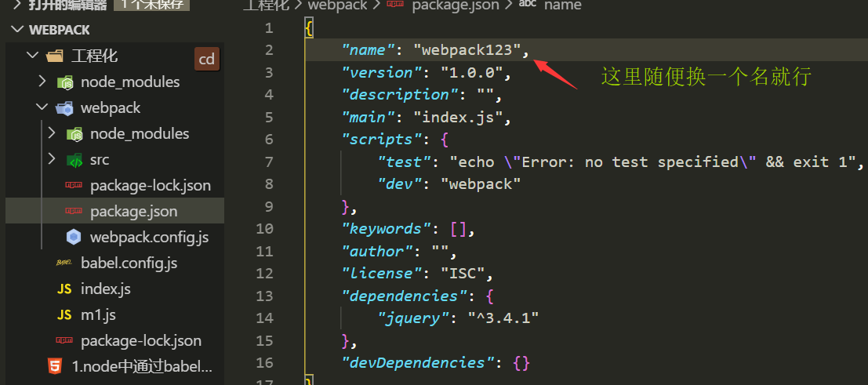The width and height of the screenshot is (868, 385).
Task: Select the src folder label
Action: click(x=100, y=159)
